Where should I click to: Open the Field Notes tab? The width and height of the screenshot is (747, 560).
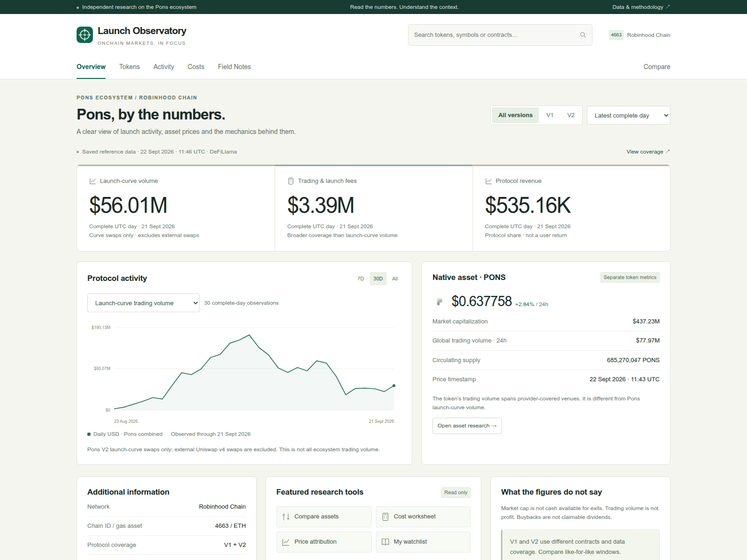click(234, 67)
